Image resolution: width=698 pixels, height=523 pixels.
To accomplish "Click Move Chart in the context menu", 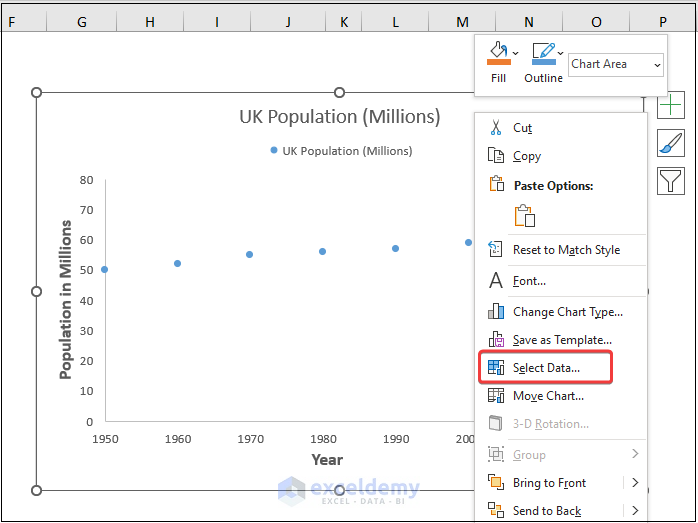I will (x=548, y=396).
